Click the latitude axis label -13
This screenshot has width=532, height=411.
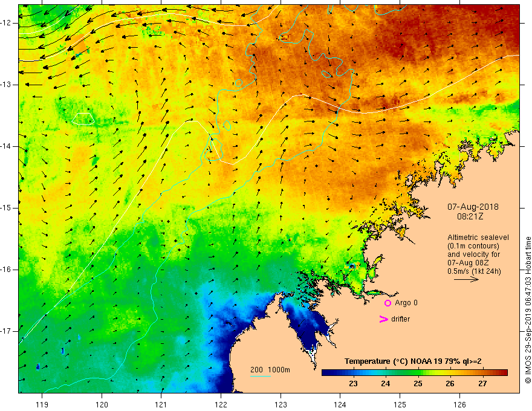(6, 85)
